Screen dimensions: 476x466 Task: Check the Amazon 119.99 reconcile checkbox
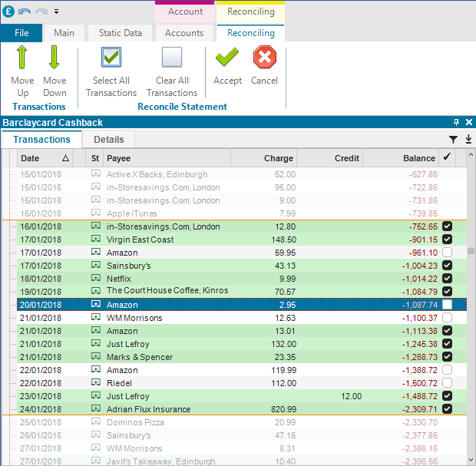click(447, 370)
